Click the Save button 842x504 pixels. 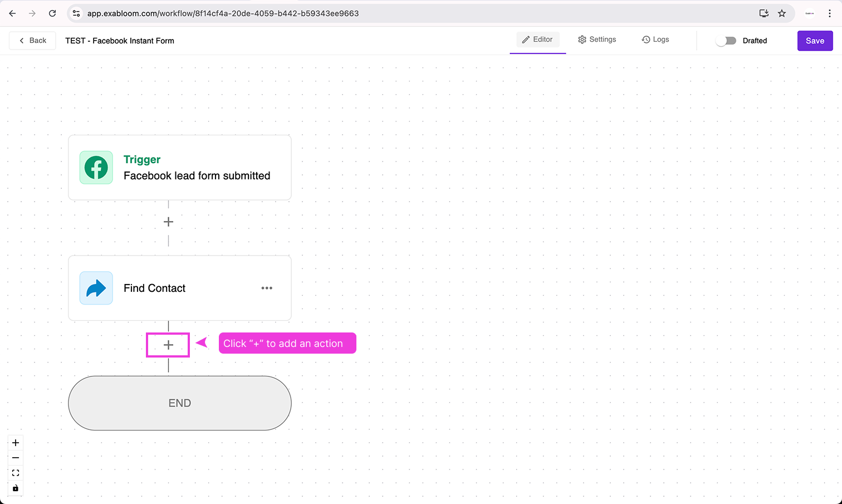point(815,41)
